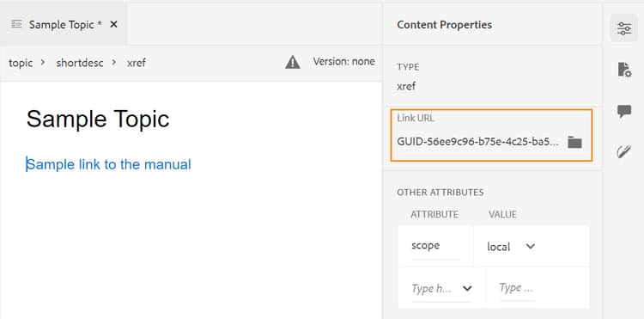Click the topic icon on the Sample Topic tab
This screenshot has width=644, height=319.
click(x=17, y=24)
